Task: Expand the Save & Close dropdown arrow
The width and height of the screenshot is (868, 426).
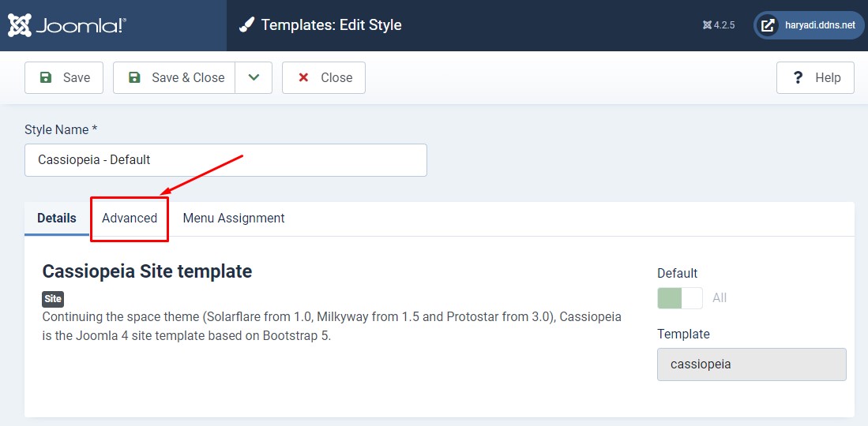Action: (x=254, y=77)
